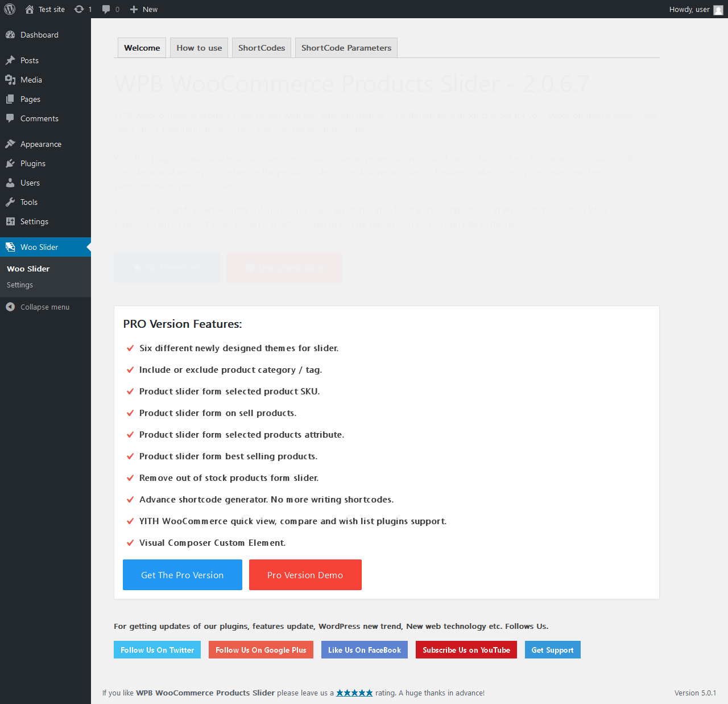Click checkmark beside "Product slider form best selling"

130,456
